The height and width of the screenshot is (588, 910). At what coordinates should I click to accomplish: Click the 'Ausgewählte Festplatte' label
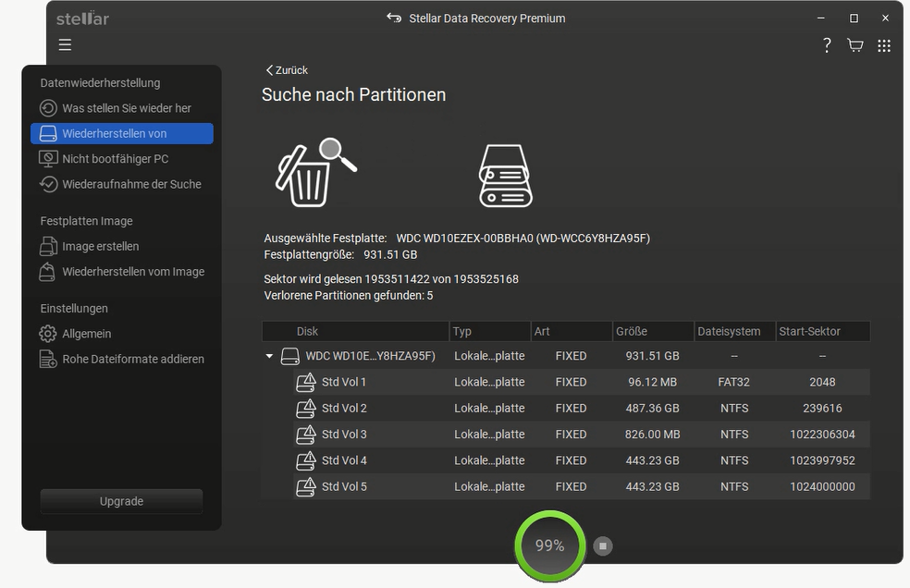click(325, 238)
